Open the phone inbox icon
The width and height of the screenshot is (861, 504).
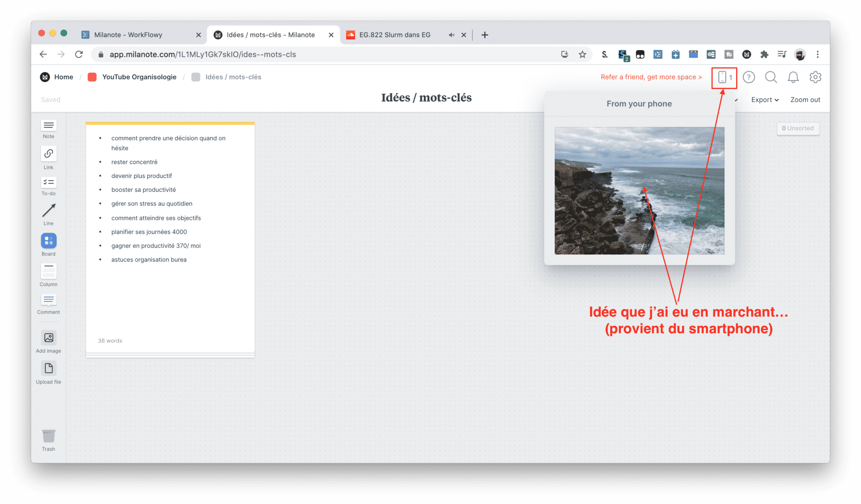click(x=724, y=77)
